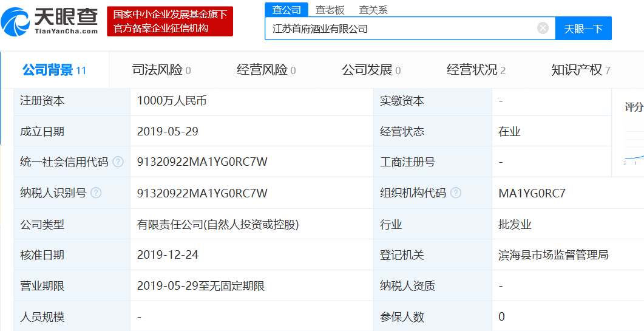Select the 1000万人民币 registered capital value
The height and width of the screenshot is (331, 644).
coord(172,101)
